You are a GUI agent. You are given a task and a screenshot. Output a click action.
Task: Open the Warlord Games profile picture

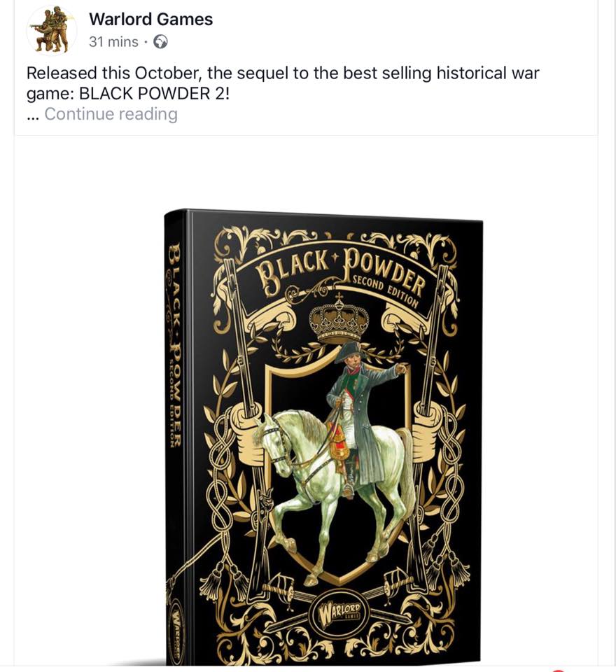(x=51, y=30)
